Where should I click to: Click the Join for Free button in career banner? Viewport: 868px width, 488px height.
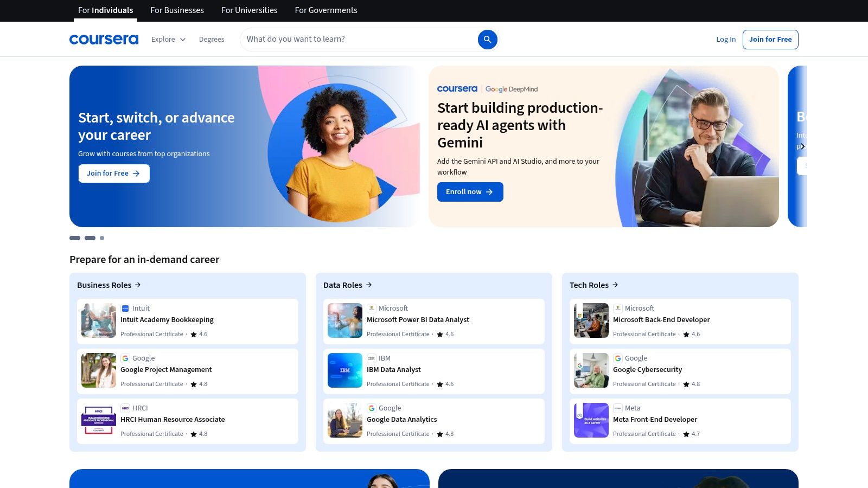[114, 173]
